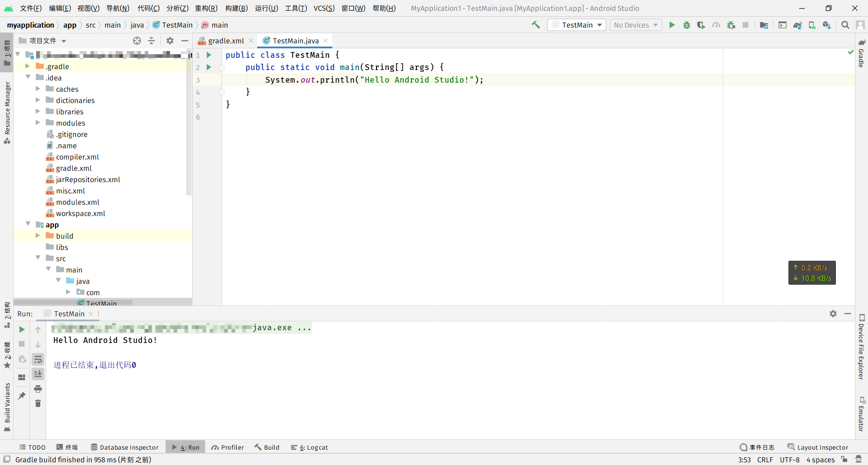The height and width of the screenshot is (465, 868).
Task: Expand the caches folder
Action: coord(38,89)
